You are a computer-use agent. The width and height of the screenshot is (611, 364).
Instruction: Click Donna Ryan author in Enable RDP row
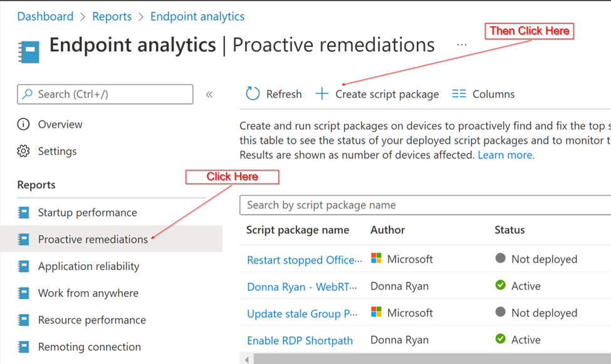[399, 340]
